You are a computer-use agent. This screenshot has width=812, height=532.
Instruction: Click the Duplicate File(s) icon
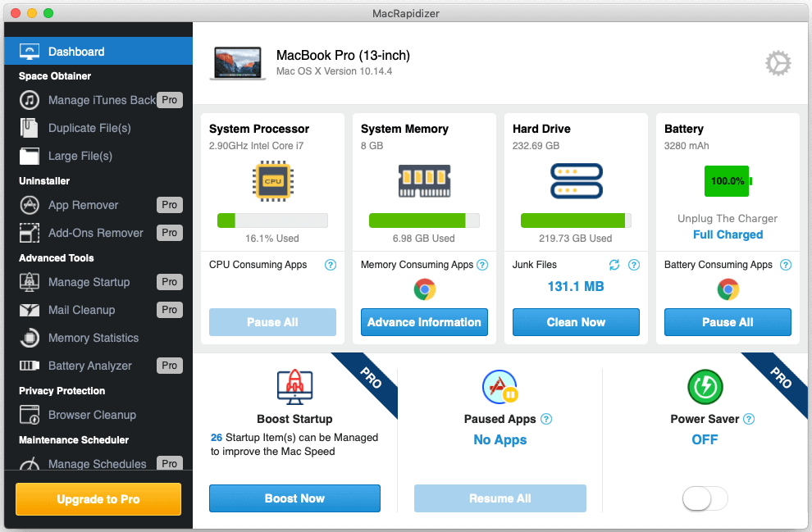point(29,128)
